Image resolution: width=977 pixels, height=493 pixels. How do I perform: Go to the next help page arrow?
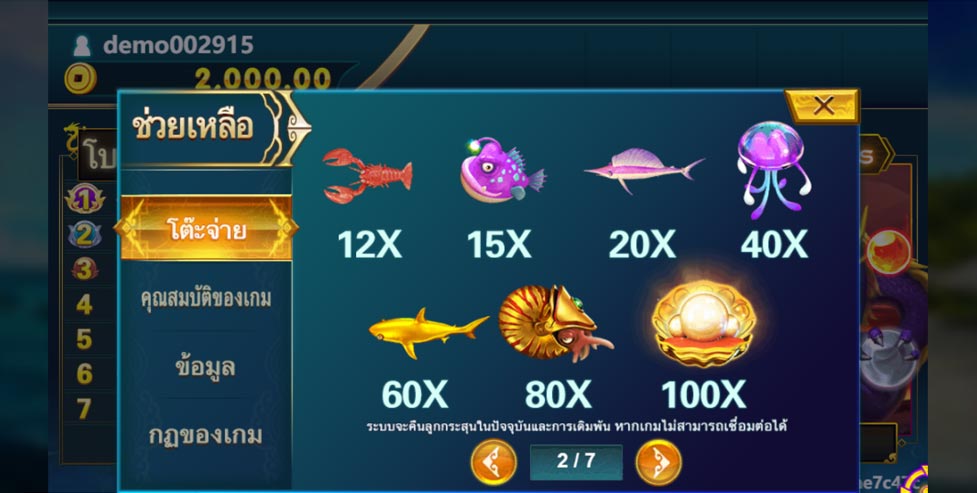(x=658, y=462)
